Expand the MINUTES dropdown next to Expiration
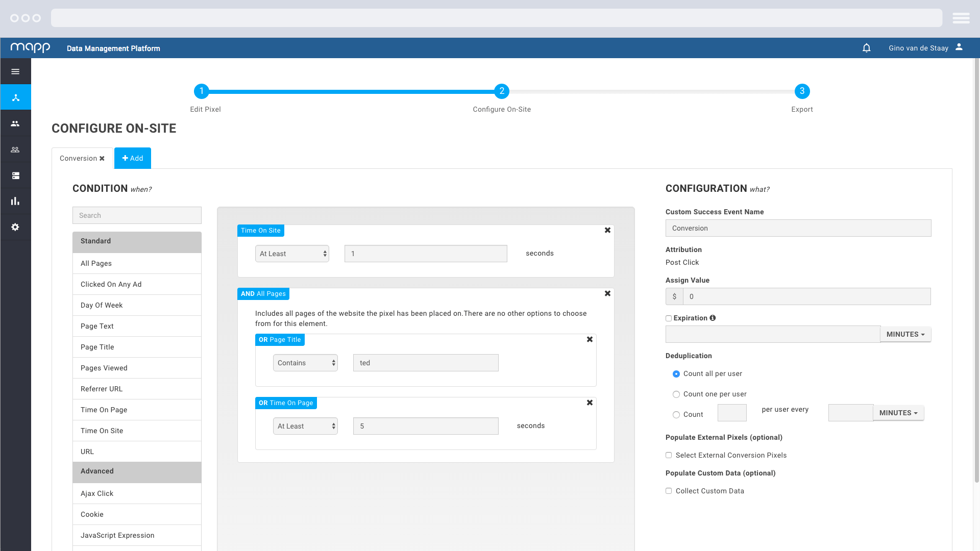The image size is (980, 551). [905, 334]
